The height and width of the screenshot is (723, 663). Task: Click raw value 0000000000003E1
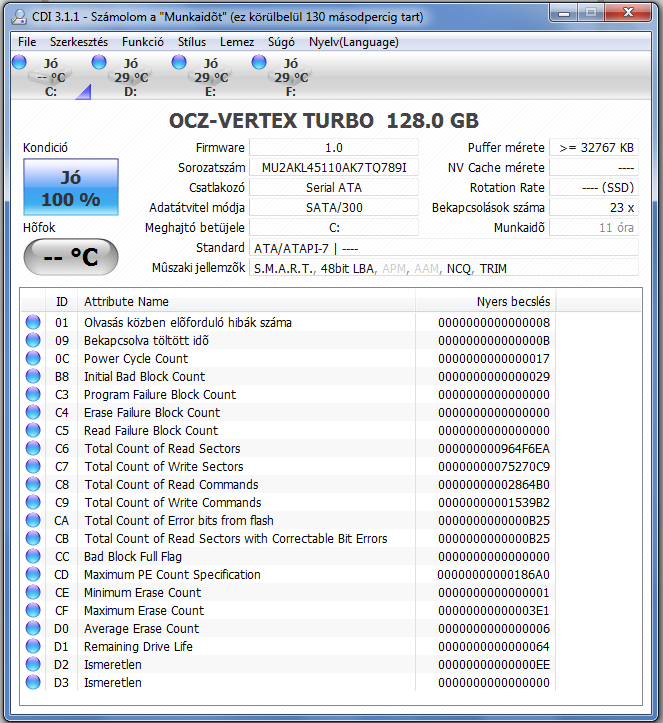click(x=494, y=610)
